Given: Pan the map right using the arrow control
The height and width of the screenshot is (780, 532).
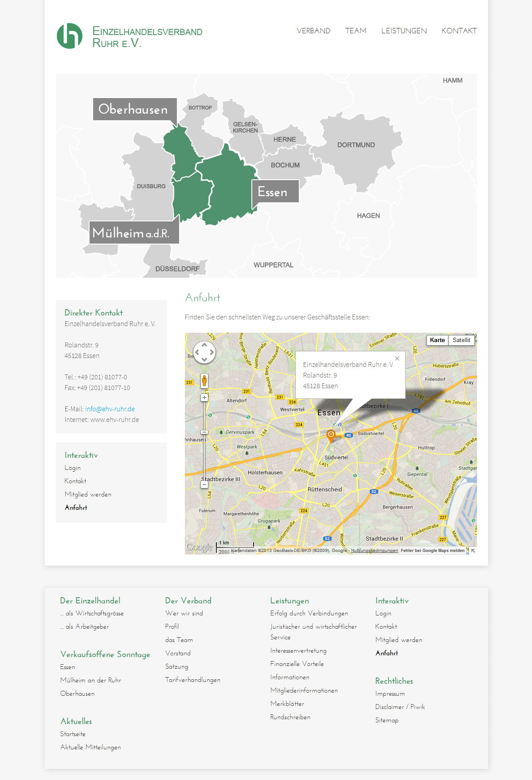Looking at the screenshot, I should (x=212, y=352).
